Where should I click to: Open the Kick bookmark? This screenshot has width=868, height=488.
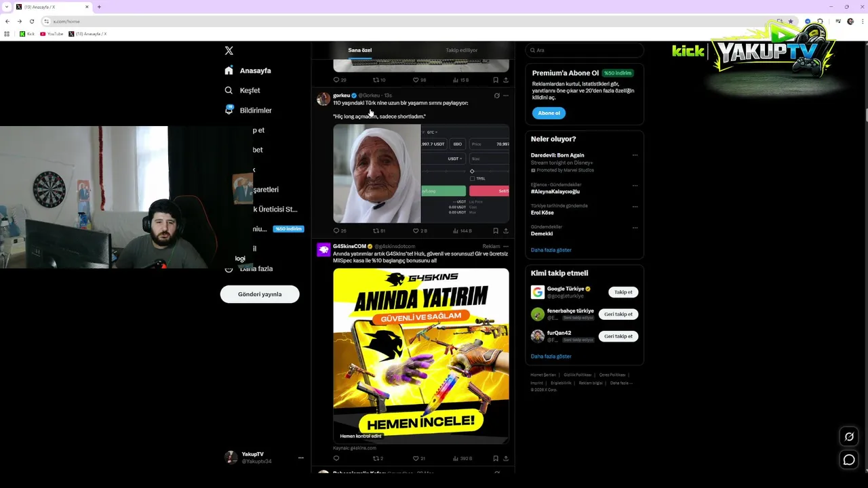[x=26, y=34]
